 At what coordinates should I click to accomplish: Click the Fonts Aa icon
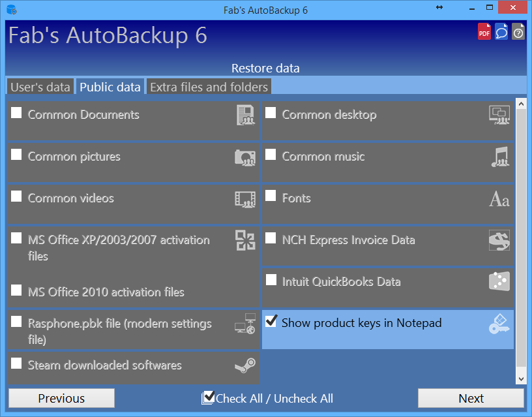pos(499,199)
